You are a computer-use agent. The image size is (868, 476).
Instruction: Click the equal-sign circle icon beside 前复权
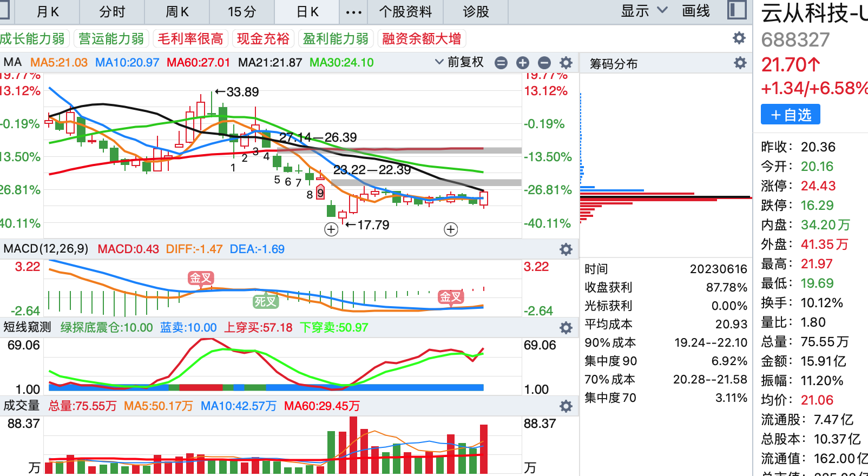click(501, 63)
